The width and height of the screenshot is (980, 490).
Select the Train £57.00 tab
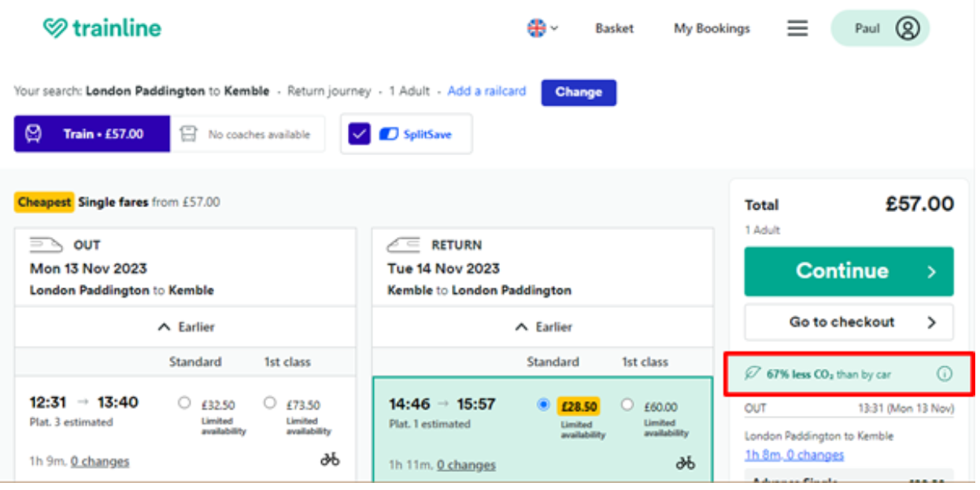pyautogui.click(x=91, y=134)
